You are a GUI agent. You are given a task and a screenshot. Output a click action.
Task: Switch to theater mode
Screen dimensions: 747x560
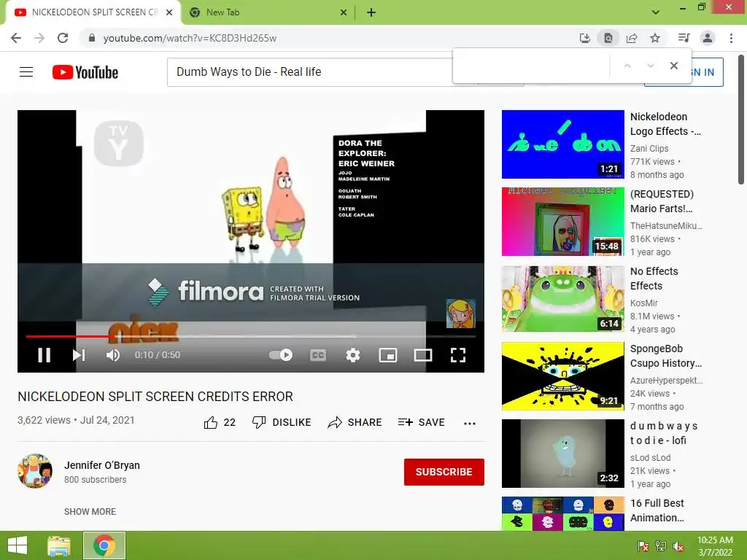click(x=422, y=355)
